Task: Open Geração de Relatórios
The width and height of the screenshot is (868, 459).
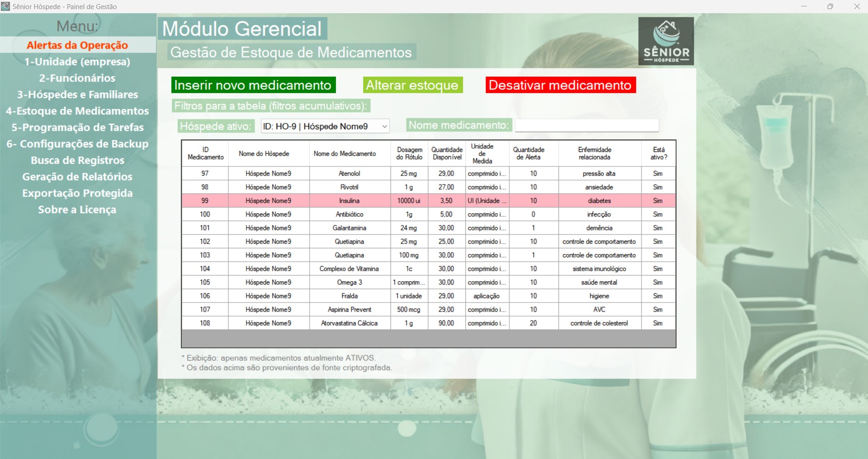Action: pyautogui.click(x=77, y=177)
